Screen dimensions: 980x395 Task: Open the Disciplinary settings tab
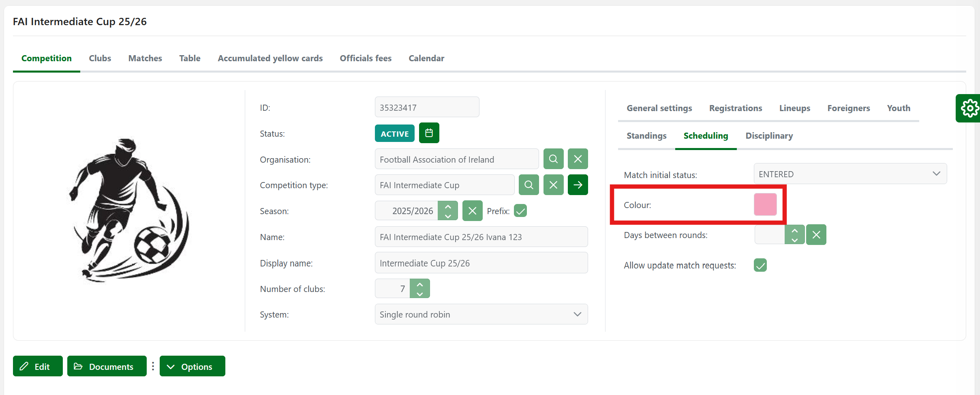(x=769, y=136)
